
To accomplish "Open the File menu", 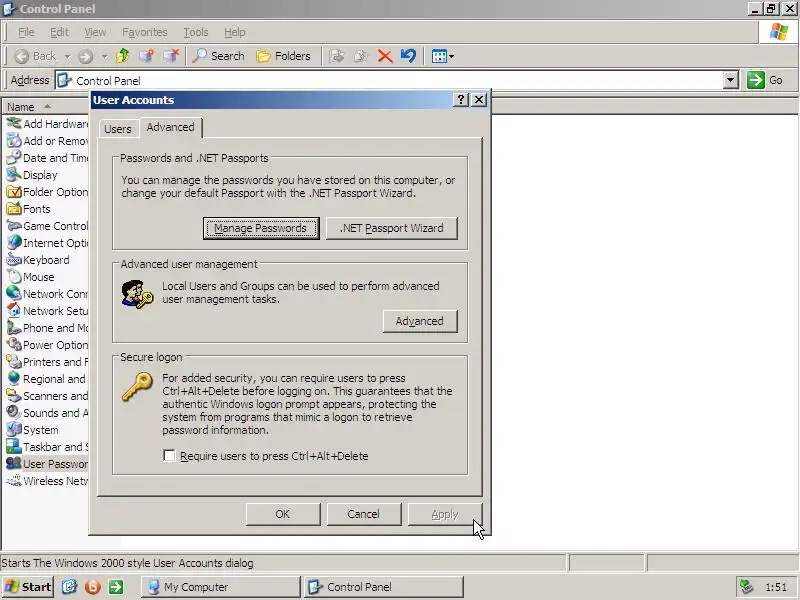I will coord(26,32).
